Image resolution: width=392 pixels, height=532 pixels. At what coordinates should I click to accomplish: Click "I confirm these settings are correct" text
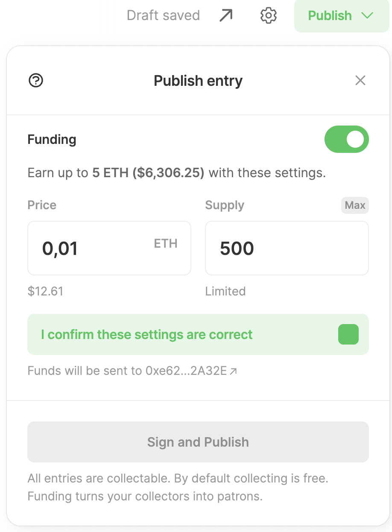147,334
